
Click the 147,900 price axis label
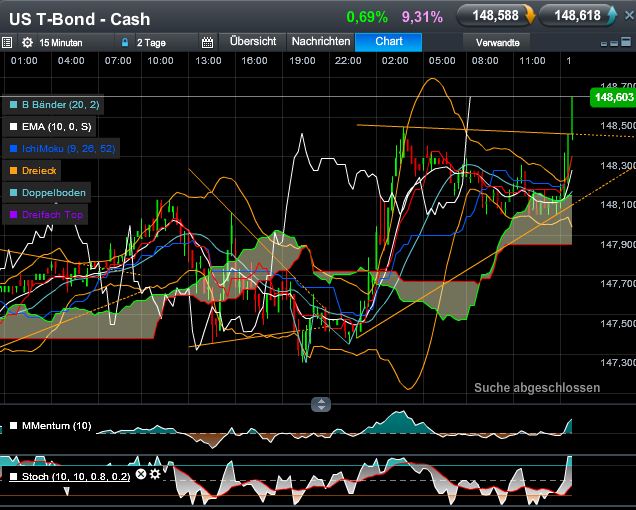click(x=618, y=244)
